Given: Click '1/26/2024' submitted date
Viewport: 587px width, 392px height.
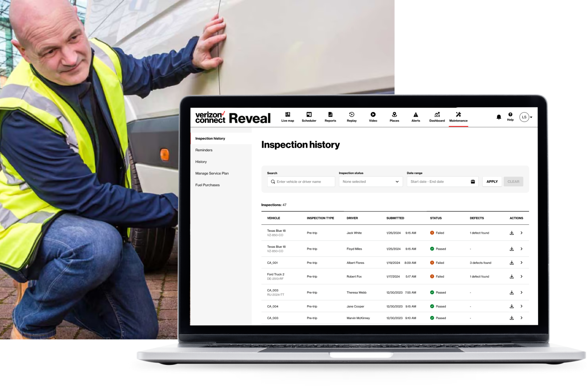Looking at the screenshot, I should point(393,233).
